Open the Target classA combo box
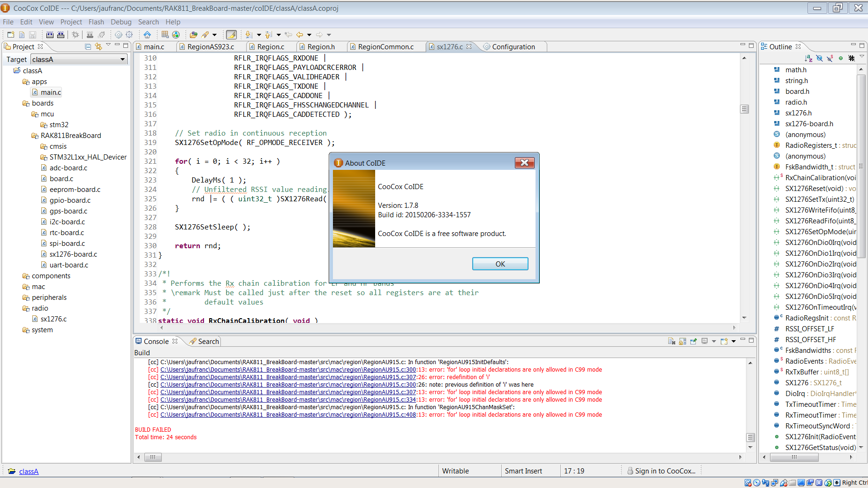This screenshot has height=488, width=868. 79,60
